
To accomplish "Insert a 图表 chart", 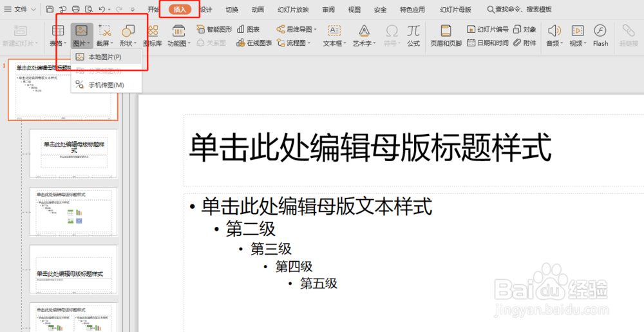I will pos(249,29).
